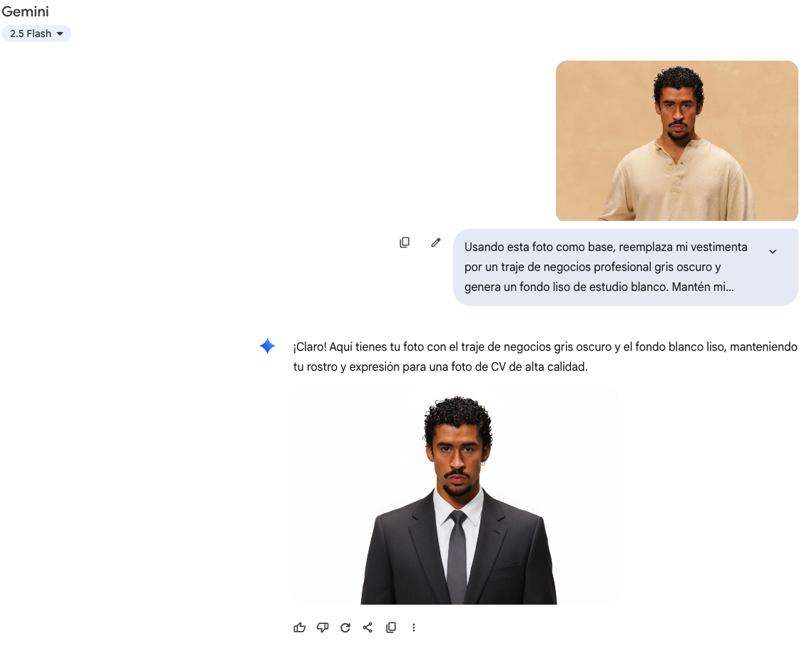Click the caret arrow beside 2.5 Flash
Image resolution: width=812 pixels, height=646 pixels.
[x=60, y=34]
